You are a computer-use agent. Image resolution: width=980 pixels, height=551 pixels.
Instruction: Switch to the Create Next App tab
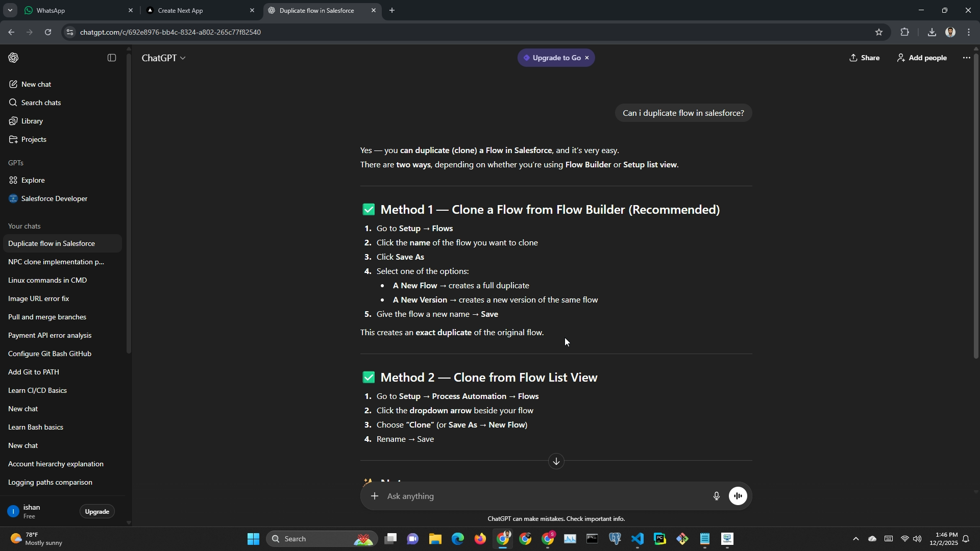pyautogui.click(x=199, y=10)
